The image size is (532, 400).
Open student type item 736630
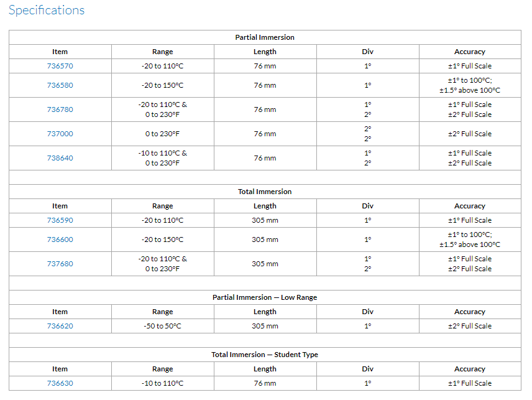(60, 383)
